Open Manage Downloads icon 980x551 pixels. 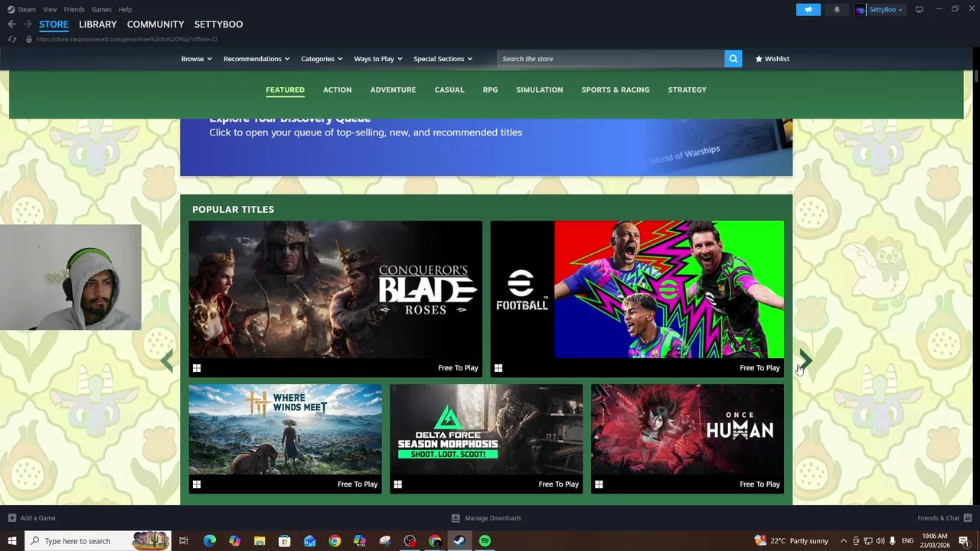click(456, 518)
